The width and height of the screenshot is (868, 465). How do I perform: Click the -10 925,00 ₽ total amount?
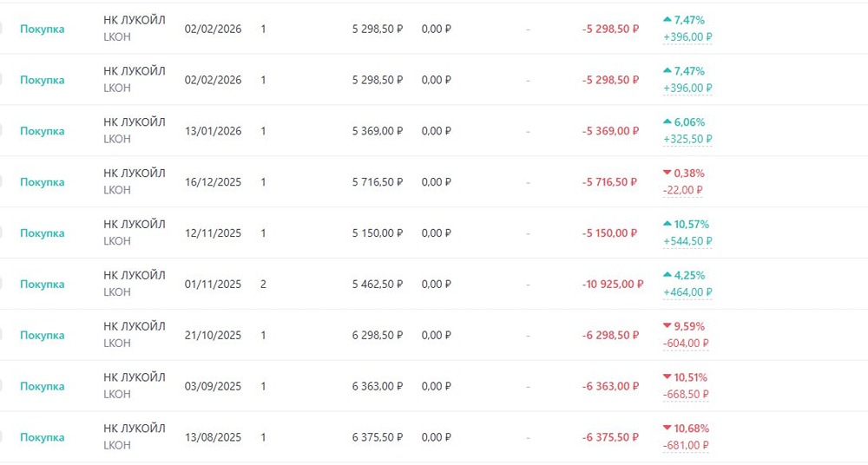coord(612,285)
